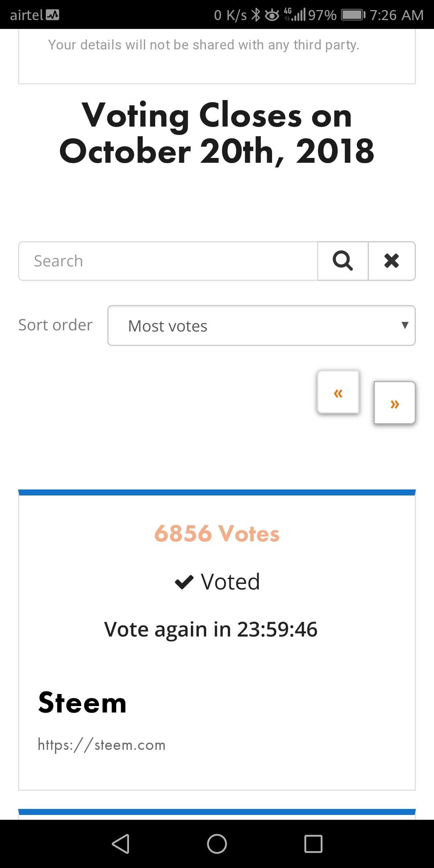Open the Most votes sort dropdown
The image size is (434, 868).
pyautogui.click(x=262, y=325)
